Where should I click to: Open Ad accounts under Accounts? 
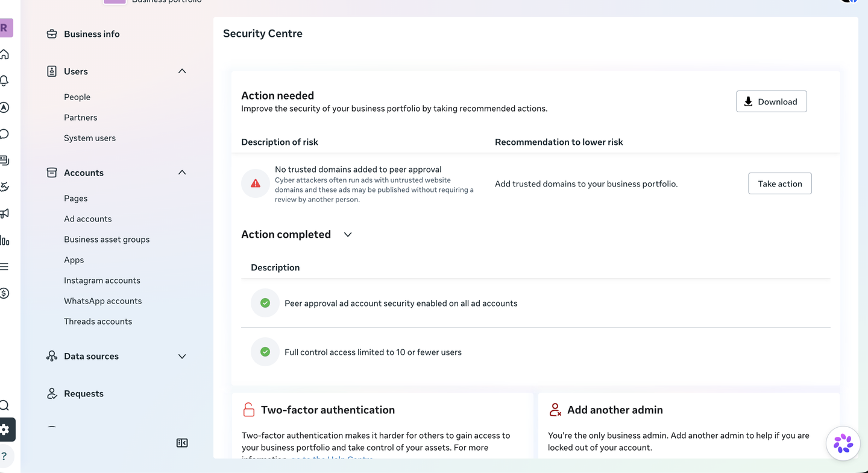tap(88, 219)
